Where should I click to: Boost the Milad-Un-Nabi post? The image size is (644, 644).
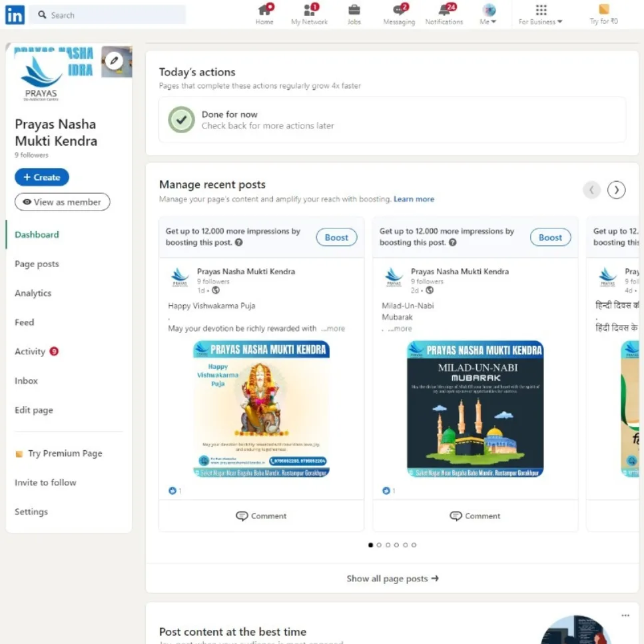(550, 237)
